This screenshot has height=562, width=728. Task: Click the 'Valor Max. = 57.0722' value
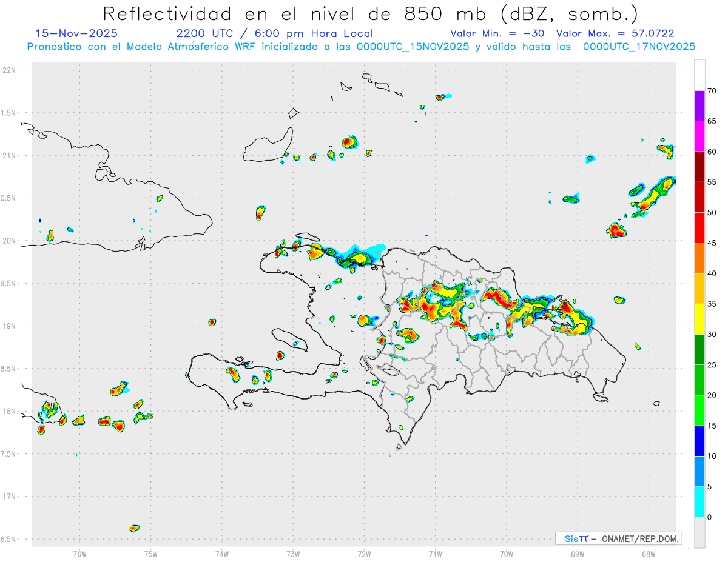tap(615, 33)
